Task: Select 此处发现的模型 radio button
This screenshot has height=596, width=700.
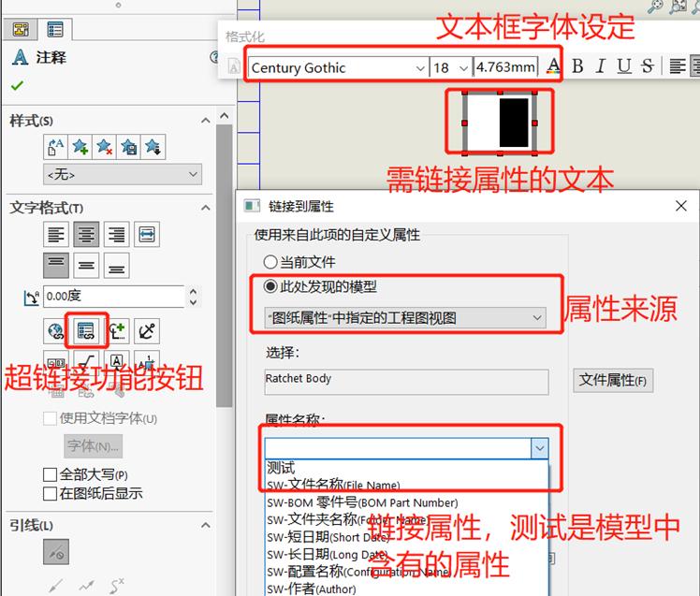Action: (270, 285)
